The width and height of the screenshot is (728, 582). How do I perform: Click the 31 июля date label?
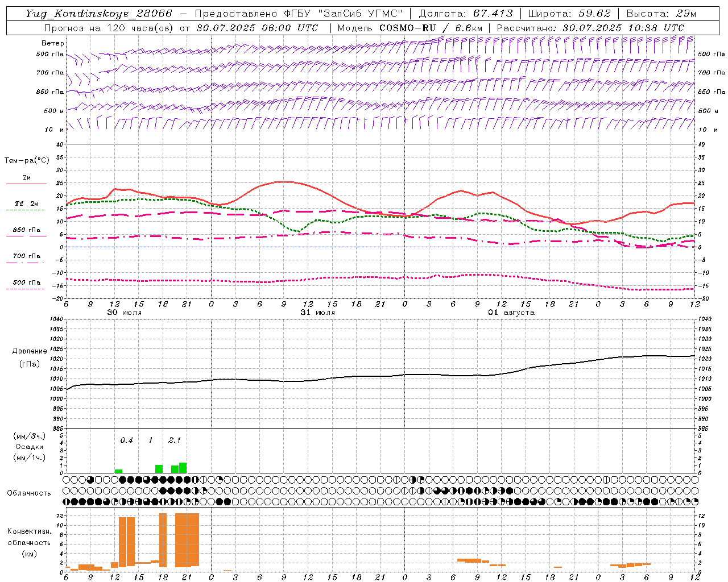[318, 313]
